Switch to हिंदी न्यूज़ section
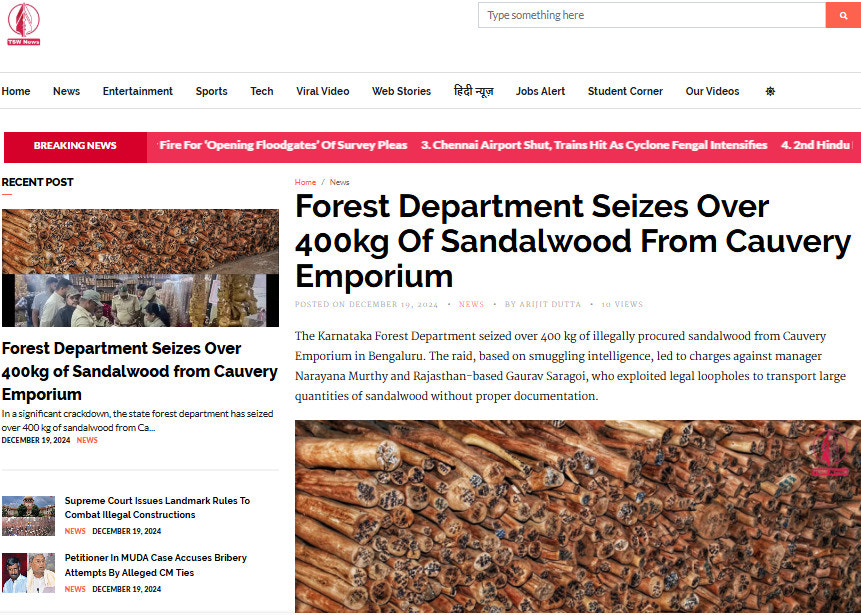The image size is (861, 615). click(473, 92)
